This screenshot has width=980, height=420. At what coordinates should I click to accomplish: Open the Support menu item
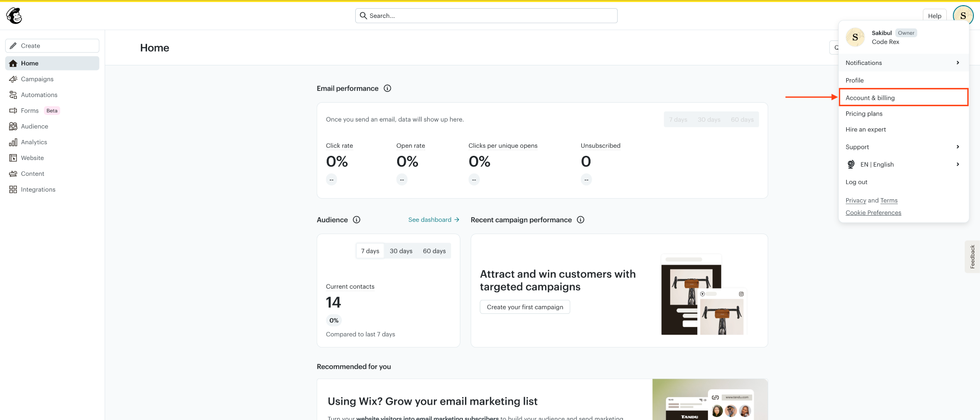[x=903, y=147]
